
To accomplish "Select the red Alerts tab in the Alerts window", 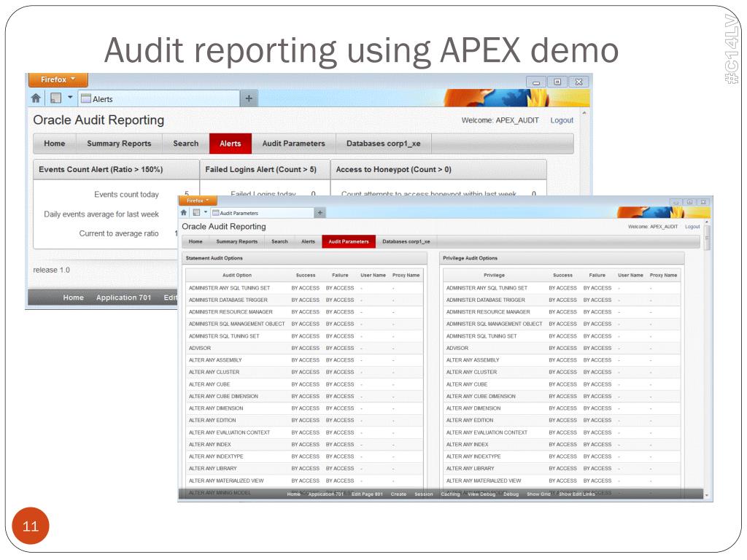I will pos(230,144).
